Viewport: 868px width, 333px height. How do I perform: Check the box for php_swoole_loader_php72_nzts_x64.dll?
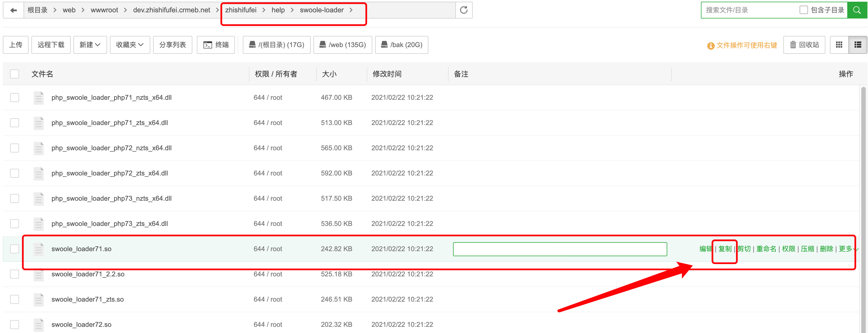[15, 148]
